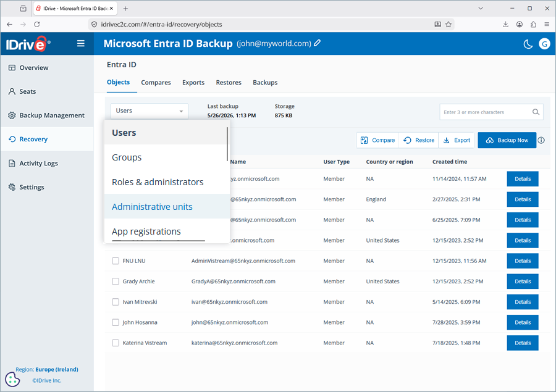Click the browser address bar URL

[x=161, y=25]
